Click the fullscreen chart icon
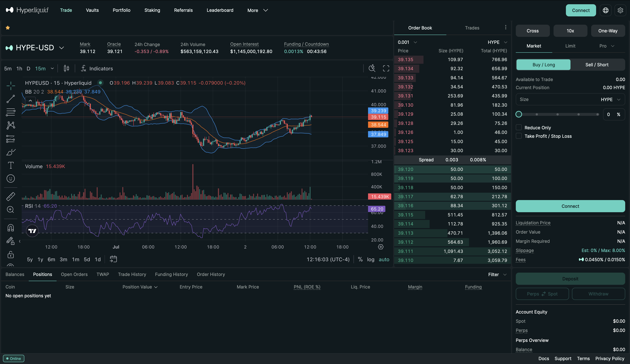 click(x=386, y=69)
